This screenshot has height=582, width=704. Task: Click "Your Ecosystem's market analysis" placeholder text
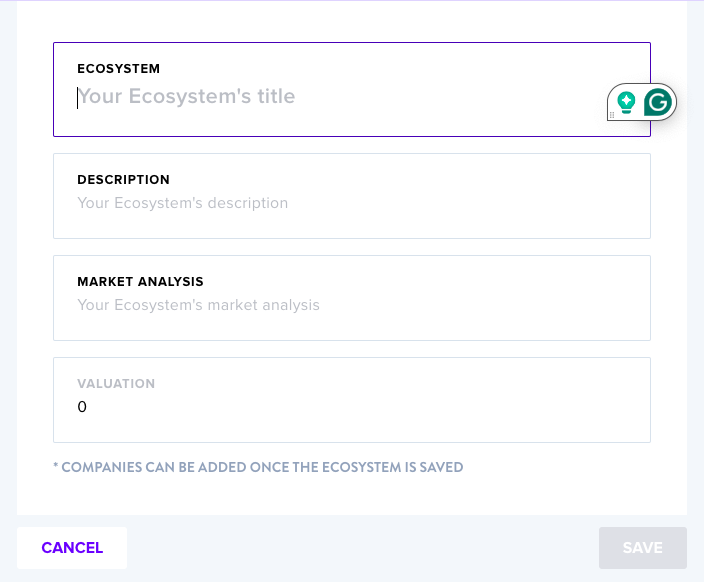[x=198, y=305]
